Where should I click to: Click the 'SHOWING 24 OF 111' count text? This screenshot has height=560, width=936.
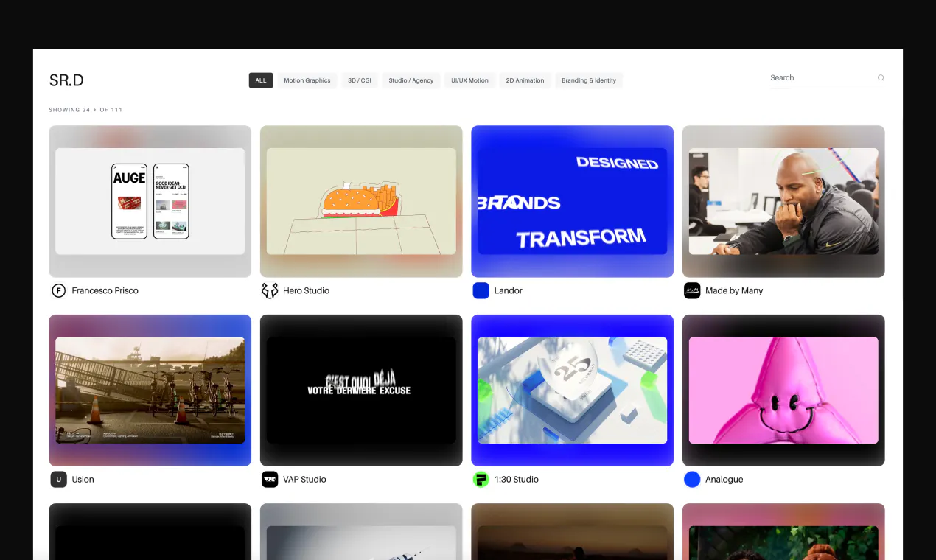(x=85, y=110)
